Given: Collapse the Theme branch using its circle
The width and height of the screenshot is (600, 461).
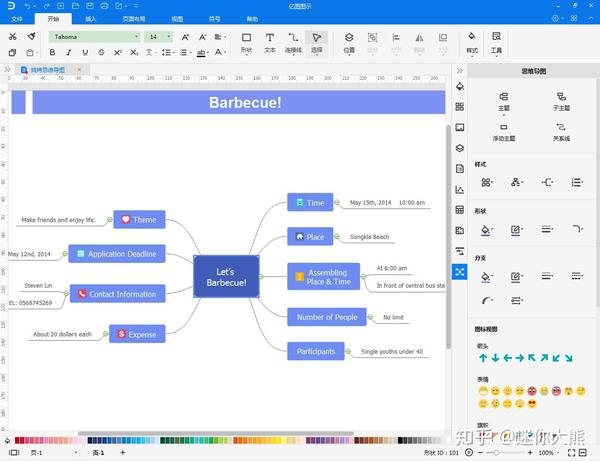Looking at the screenshot, I should tap(109, 220).
